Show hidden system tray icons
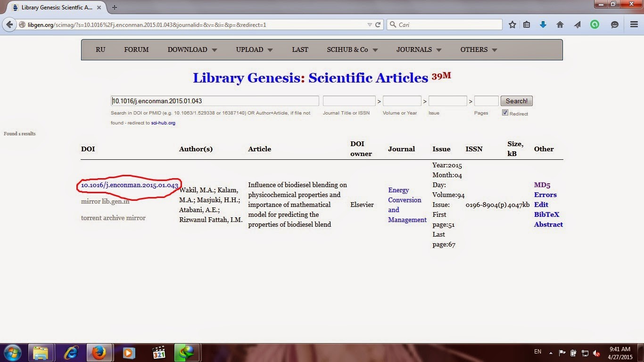The image size is (644, 362). click(550, 352)
